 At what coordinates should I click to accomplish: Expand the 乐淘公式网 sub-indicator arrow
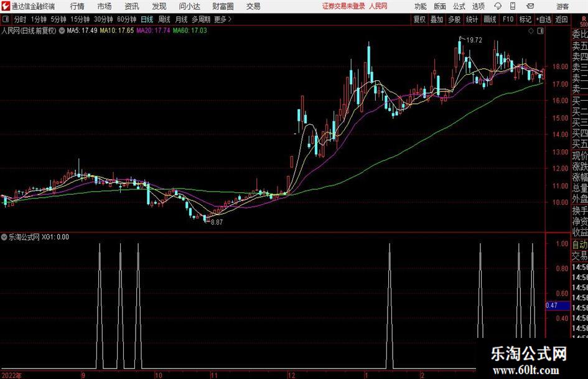point(4,237)
